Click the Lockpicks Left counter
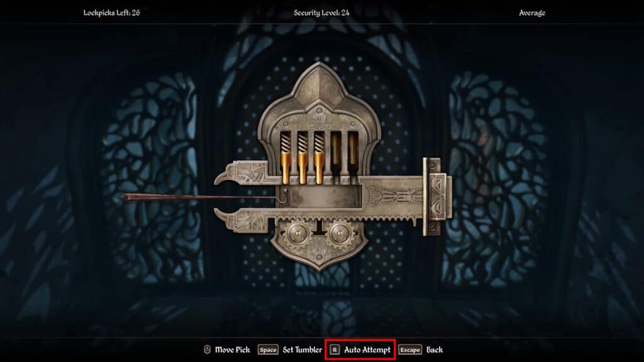Viewport: 644px width, 362px height. point(112,13)
